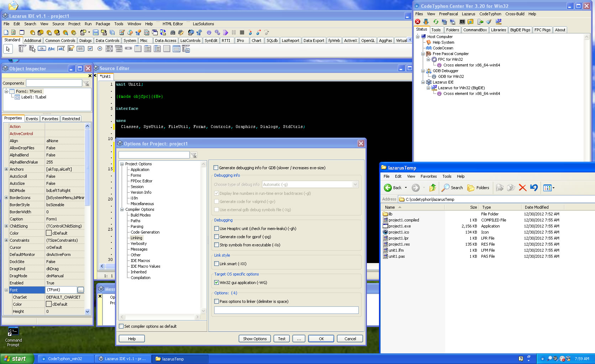Click the brush clean icon in CodeTyphon Center
The width and height of the screenshot is (595, 364).
click(x=489, y=22)
